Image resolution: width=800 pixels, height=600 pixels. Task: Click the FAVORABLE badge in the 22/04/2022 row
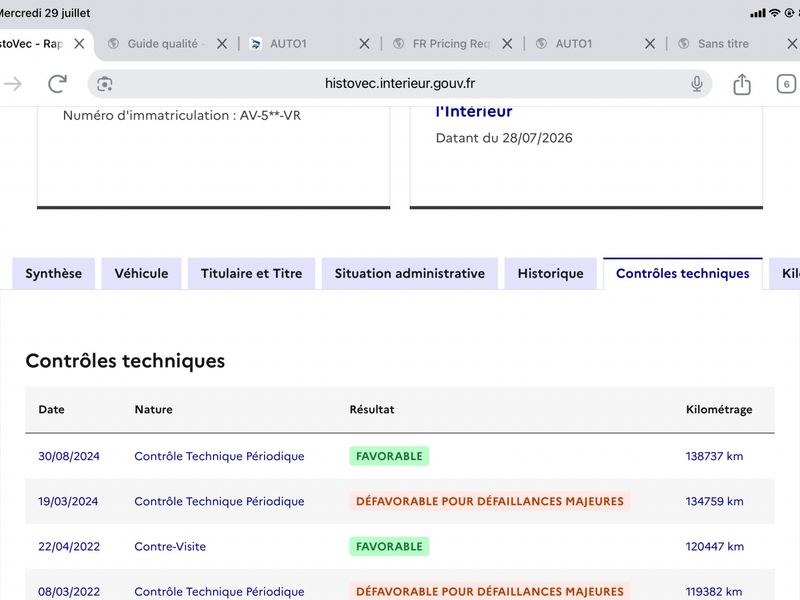(389, 546)
